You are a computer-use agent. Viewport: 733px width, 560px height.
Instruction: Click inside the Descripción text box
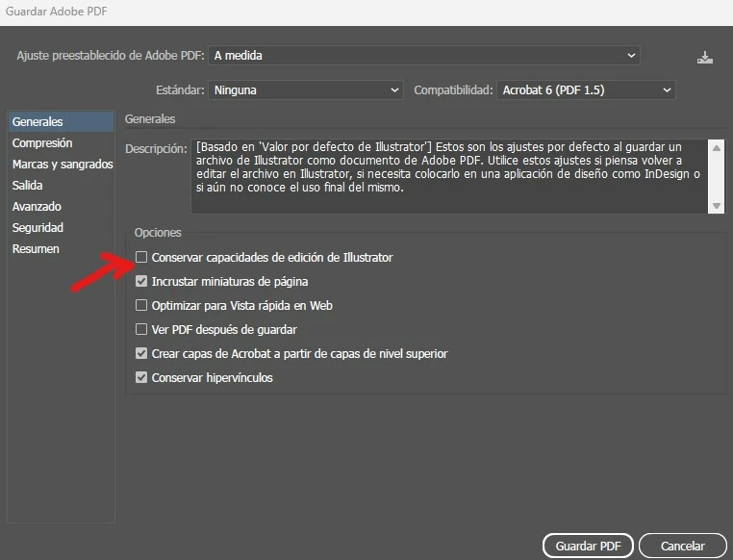(x=450, y=177)
